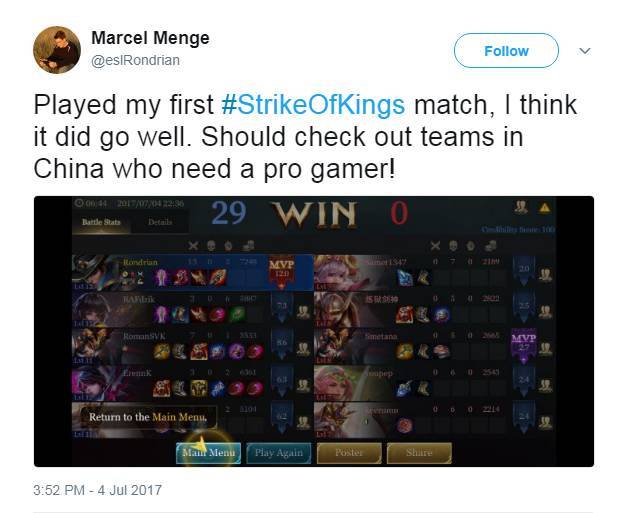Click the Share button in game

419,453
